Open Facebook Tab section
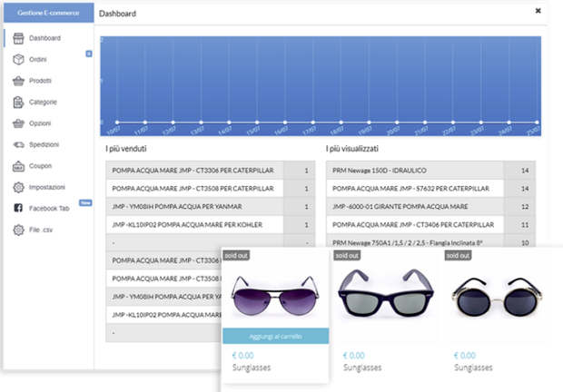This screenshot has height=392, width=563. (x=49, y=209)
